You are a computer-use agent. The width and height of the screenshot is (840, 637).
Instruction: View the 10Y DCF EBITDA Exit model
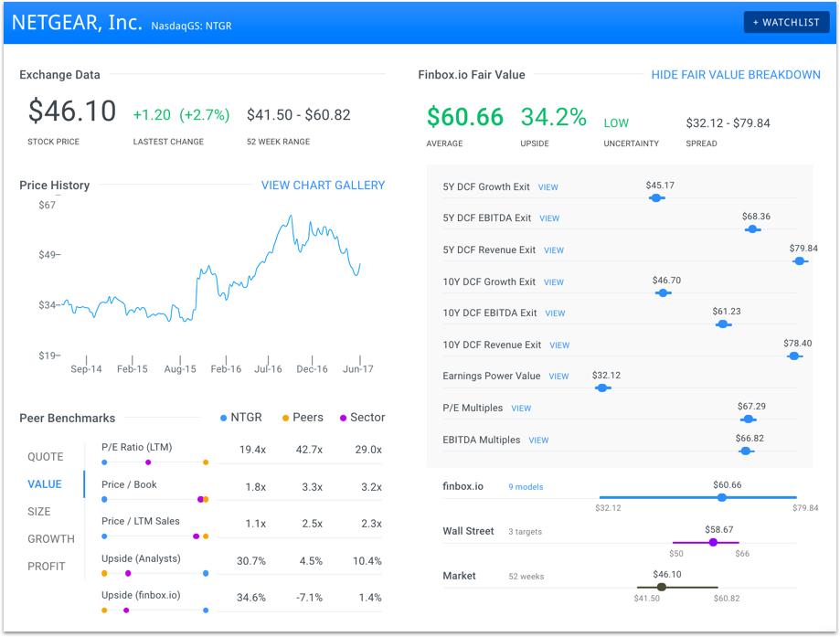tap(555, 313)
